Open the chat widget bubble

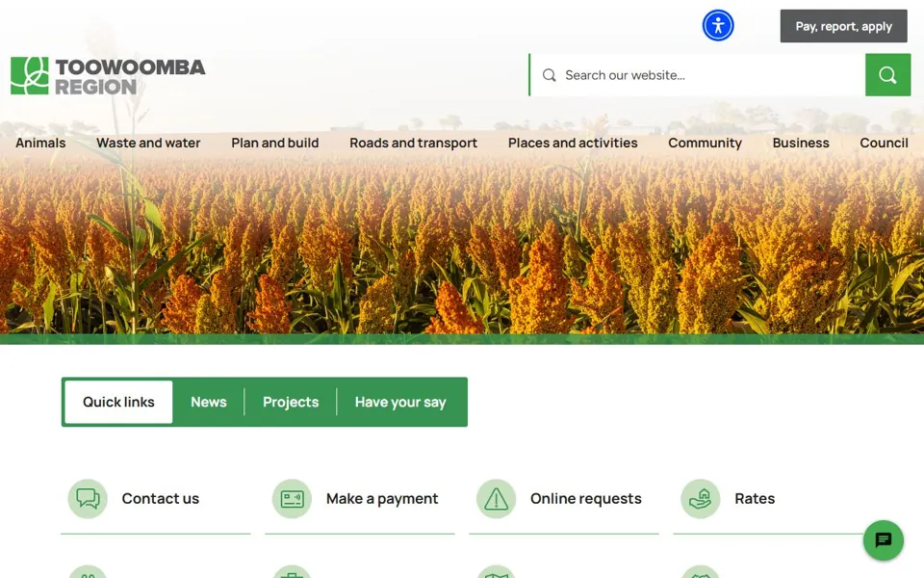tap(883, 539)
